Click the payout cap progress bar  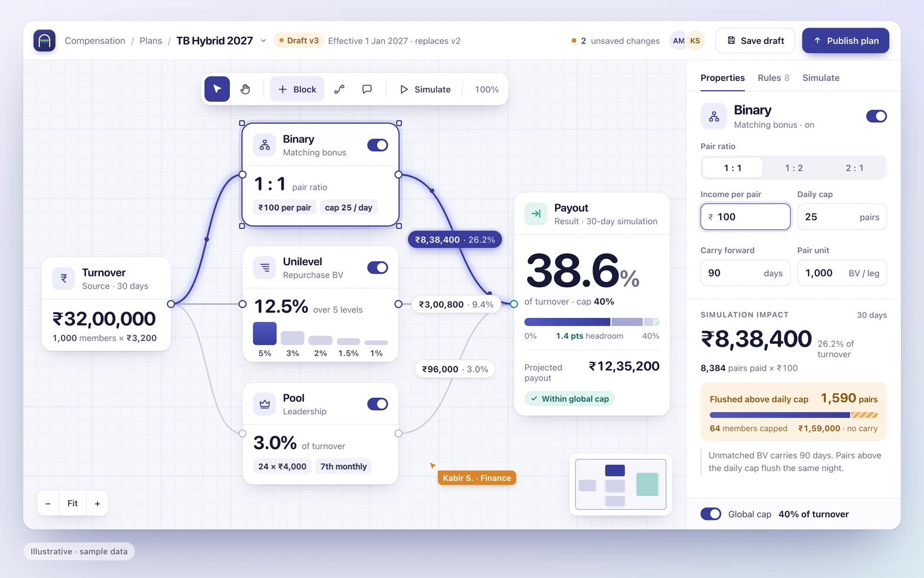click(592, 322)
